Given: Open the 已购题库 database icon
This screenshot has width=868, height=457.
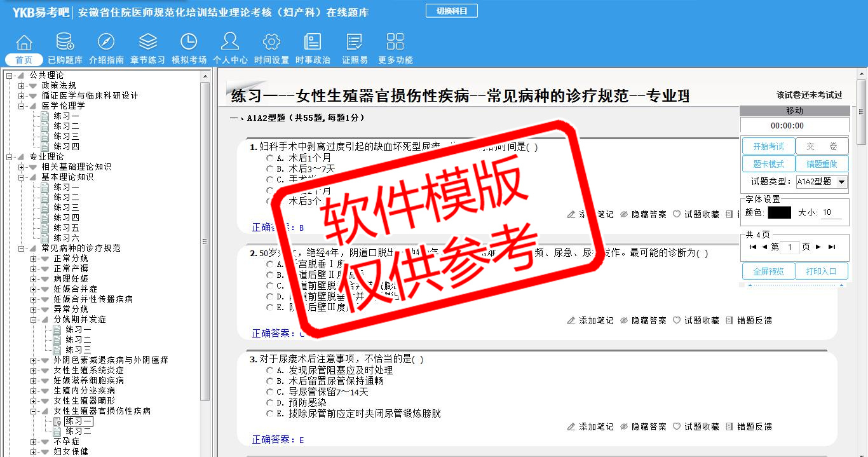Looking at the screenshot, I should [65, 43].
